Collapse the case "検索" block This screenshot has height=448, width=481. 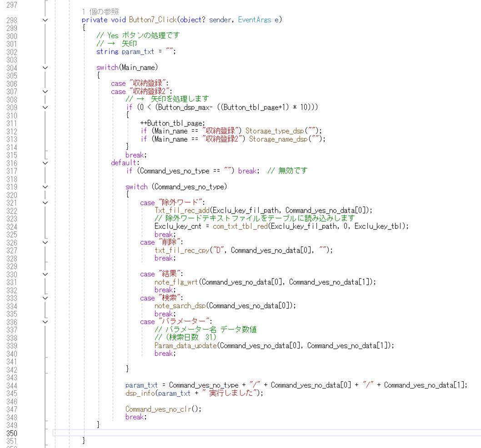click(45, 298)
